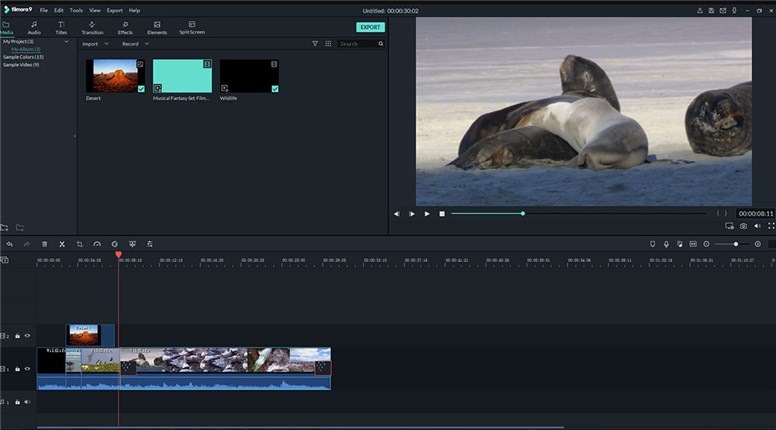Screen dimensions: 776x430
Task: Take a snapshot with camera icon
Action: pyautogui.click(x=743, y=226)
